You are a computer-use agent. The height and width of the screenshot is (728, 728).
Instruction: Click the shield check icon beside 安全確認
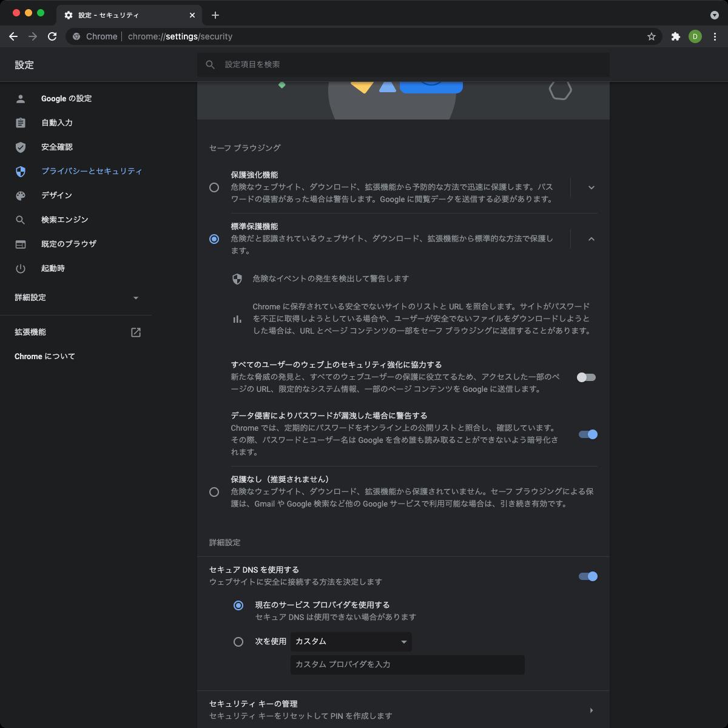21,147
